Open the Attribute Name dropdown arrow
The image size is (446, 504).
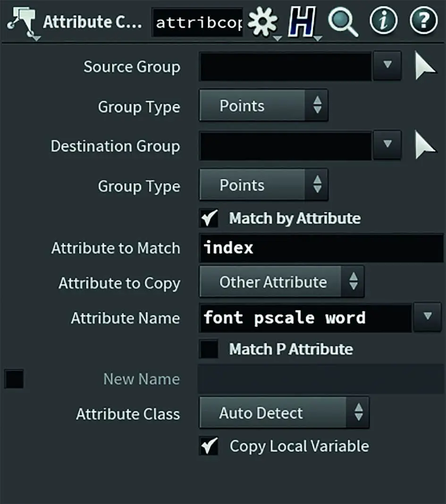427,317
